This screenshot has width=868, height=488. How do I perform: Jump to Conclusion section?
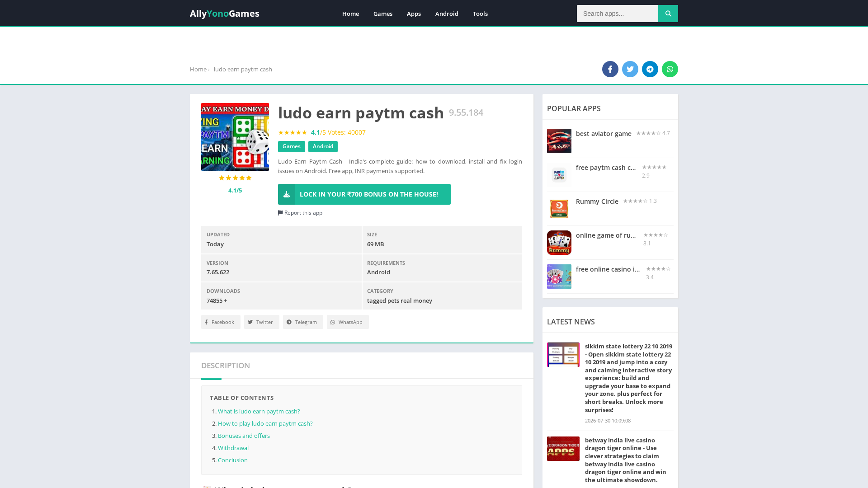(x=233, y=460)
